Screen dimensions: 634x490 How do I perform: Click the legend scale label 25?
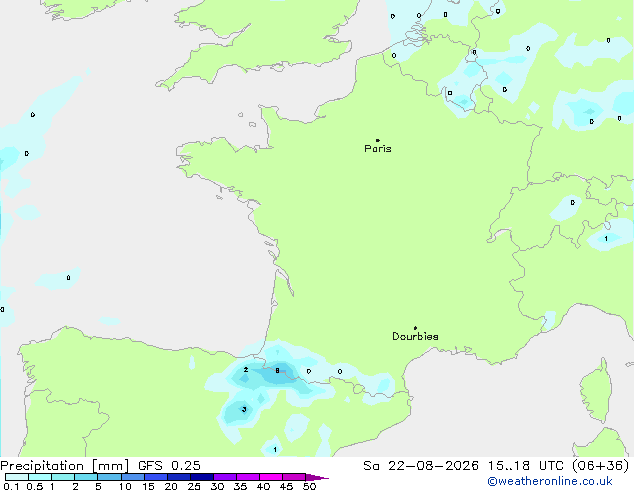(194, 486)
